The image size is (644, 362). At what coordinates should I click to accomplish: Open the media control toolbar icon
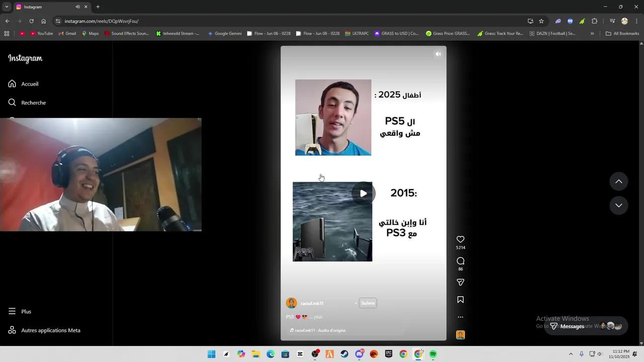[x=612, y=21]
